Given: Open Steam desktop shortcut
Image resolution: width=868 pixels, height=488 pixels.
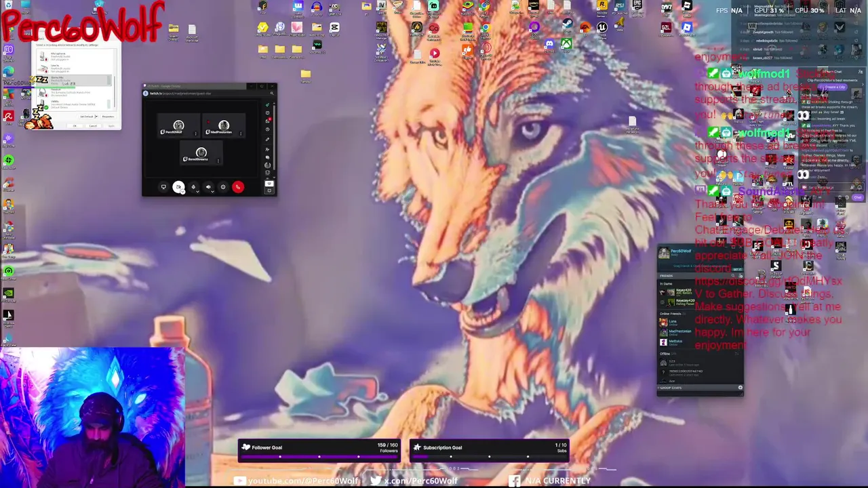Looking at the screenshot, I should (x=567, y=24).
